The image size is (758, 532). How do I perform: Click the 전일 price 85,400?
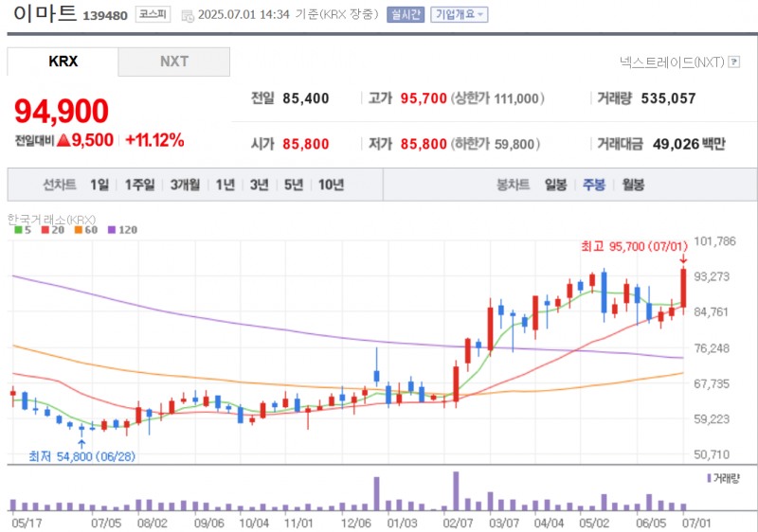click(x=306, y=98)
